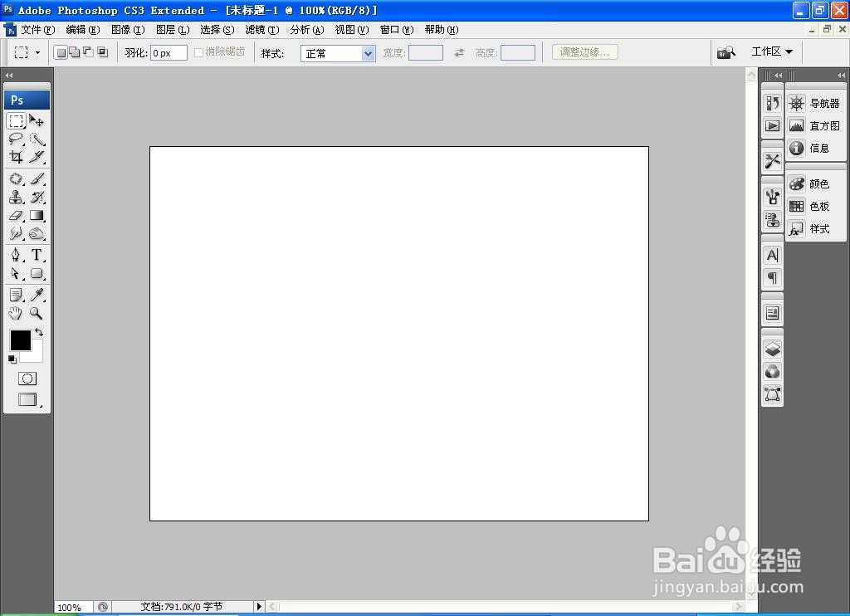
Task: Open the 滤镜 menu
Action: click(x=262, y=30)
